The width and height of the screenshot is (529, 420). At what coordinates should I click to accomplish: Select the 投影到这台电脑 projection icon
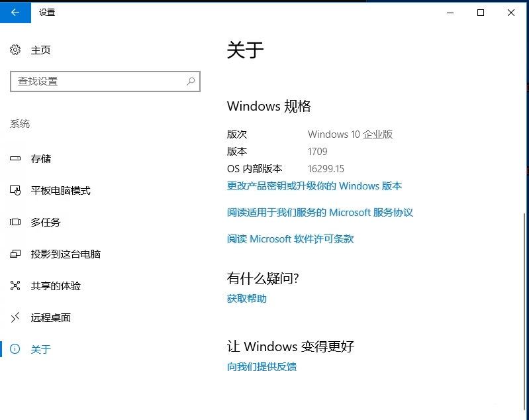15,254
